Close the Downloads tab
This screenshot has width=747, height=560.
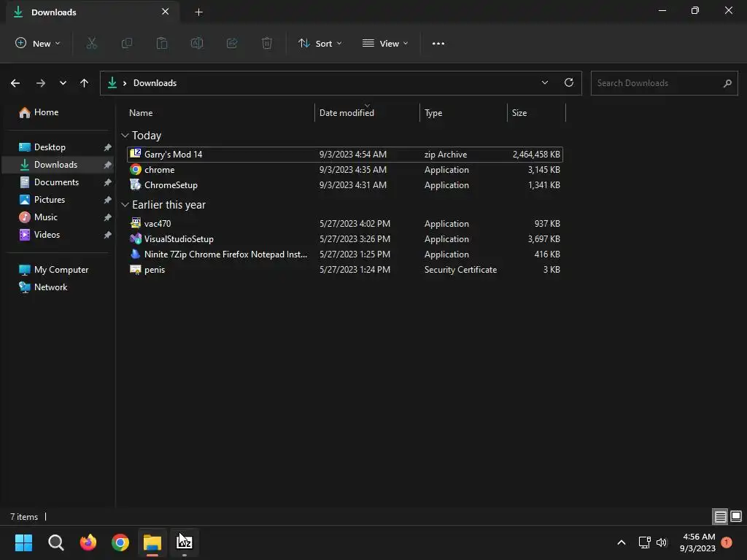click(x=166, y=12)
